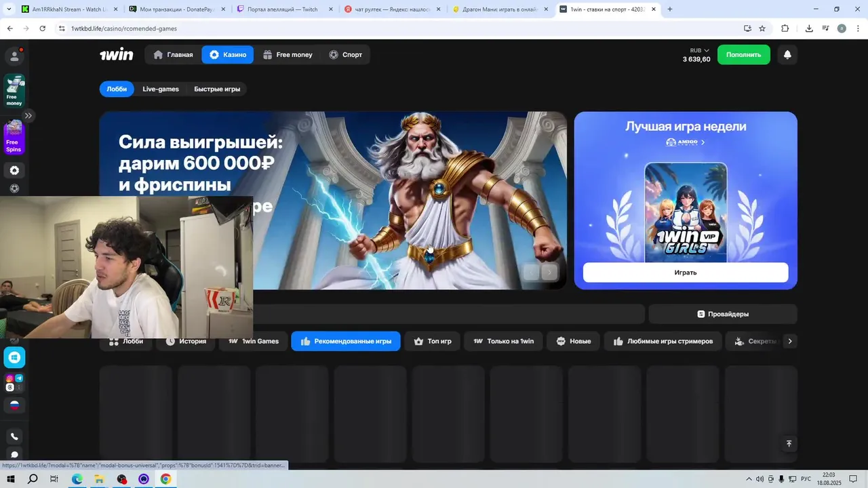Open File Explorer from taskbar
The width and height of the screenshot is (868, 488).
pos(99,479)
